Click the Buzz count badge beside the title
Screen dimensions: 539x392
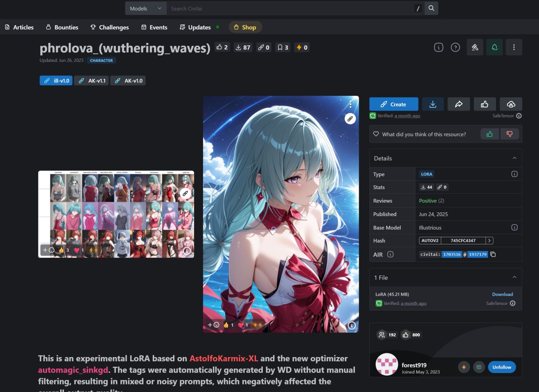click(302, 47)
